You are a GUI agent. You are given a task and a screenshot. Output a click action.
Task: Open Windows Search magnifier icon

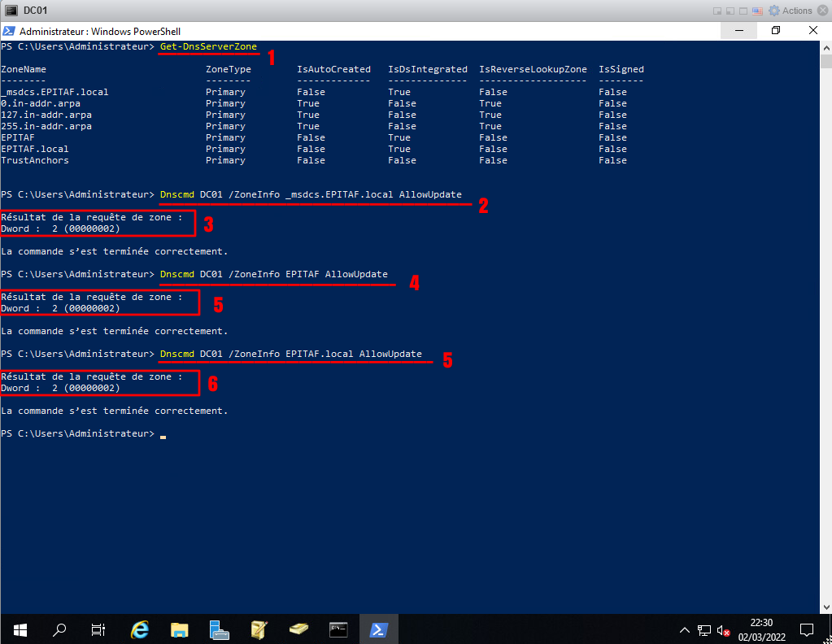[x=59, y=629]
